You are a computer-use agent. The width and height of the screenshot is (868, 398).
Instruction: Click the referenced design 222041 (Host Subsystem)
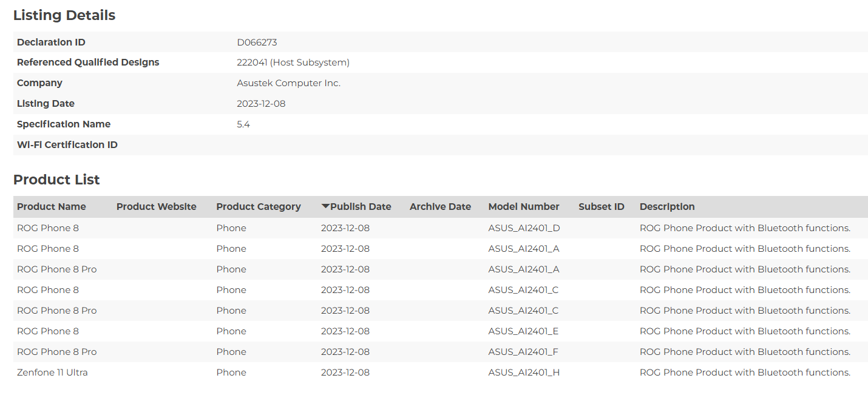pos(293,62)
